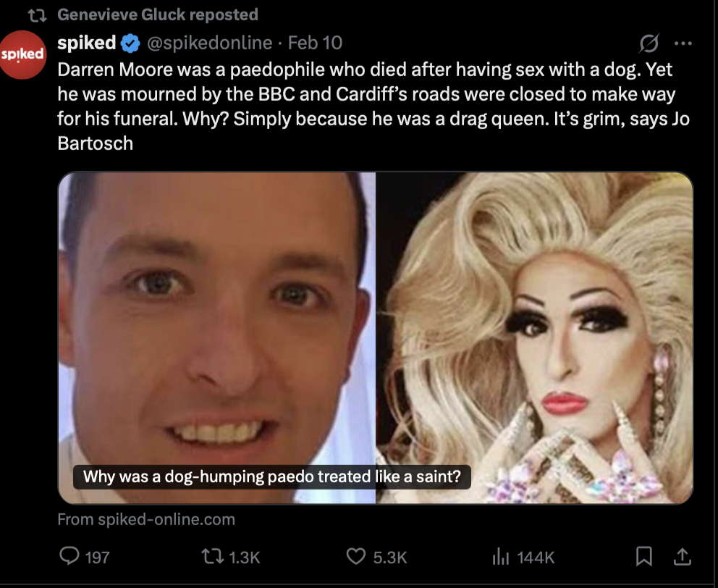Click the From spiked-online.com source link
The image size is (718, 588).
pyautogui.click(x=146, y=519)
